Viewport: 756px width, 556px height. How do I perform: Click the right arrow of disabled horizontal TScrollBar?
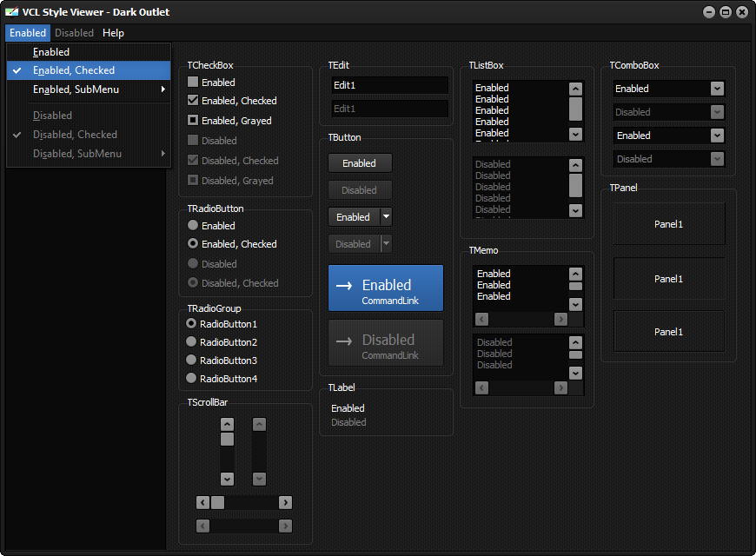point(285,526)
